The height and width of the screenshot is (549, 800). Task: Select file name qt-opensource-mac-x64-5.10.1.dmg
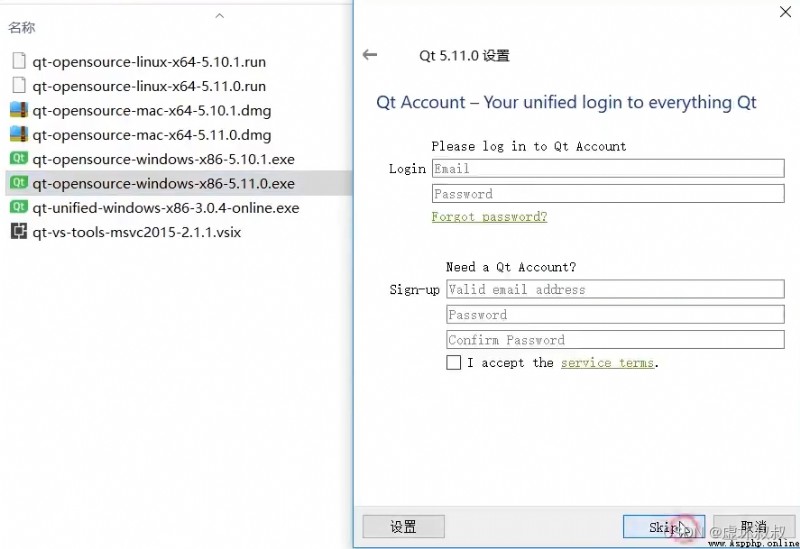coord(152,111)
